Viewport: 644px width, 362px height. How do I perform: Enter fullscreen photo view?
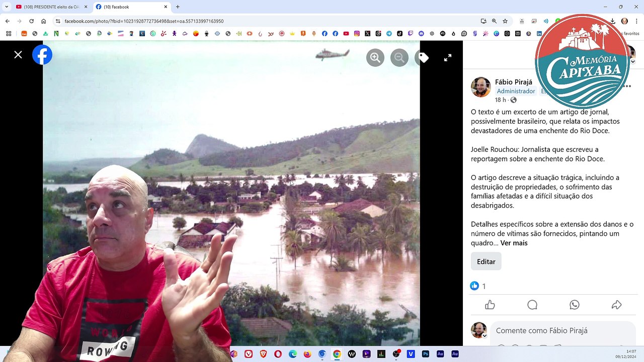(x=448, y=57)
